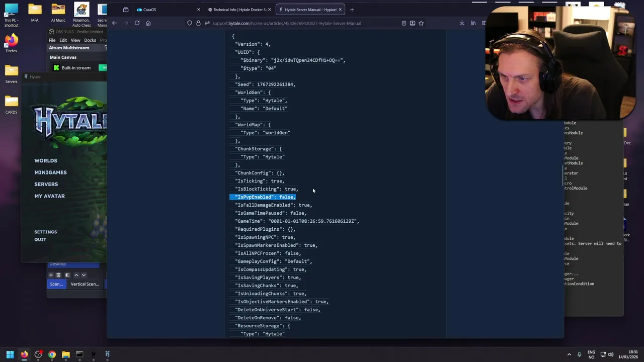Open the AI Music desktop folder
Image resolution: width=644 pixels, height=362 pixels.
(58, 13)
